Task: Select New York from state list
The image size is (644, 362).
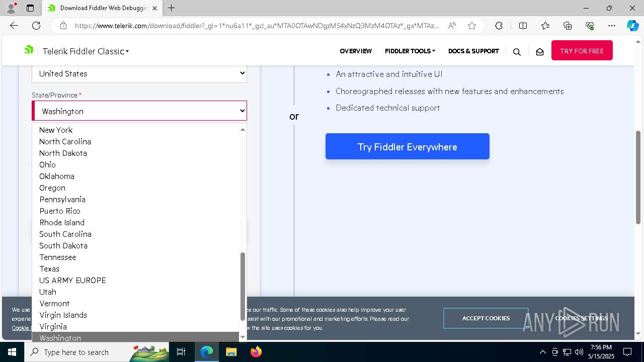Action: [x=136, y=130]
